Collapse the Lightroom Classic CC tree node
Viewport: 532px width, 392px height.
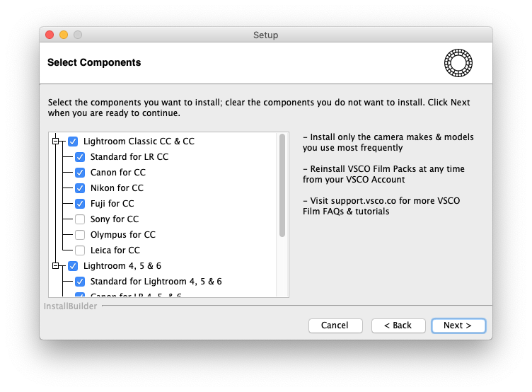57,142
